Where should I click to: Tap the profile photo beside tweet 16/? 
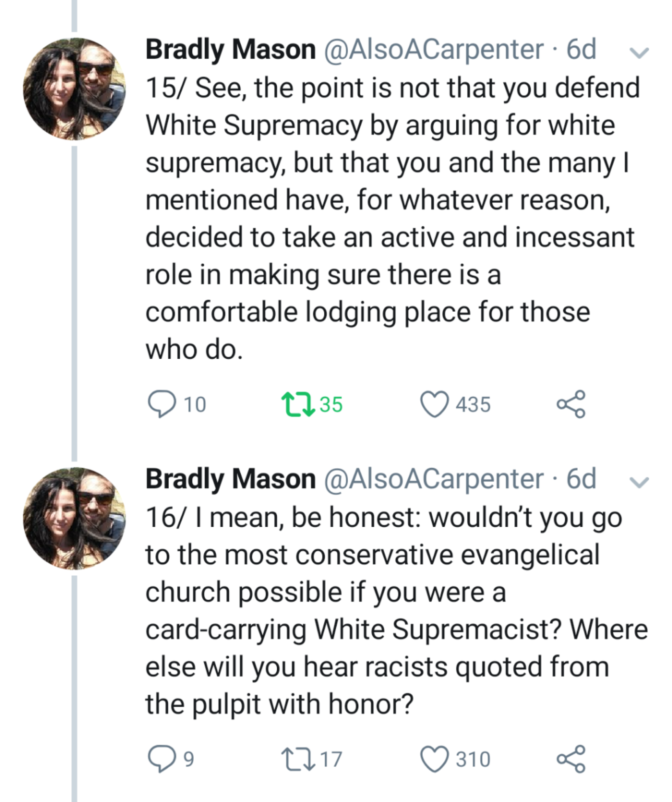[x=74, y=518]
